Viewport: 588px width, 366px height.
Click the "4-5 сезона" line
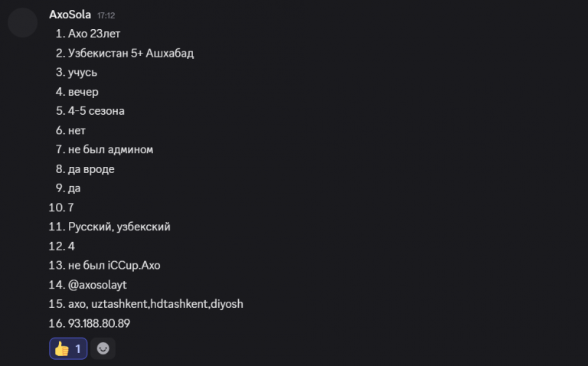click(x=96, y=111)
